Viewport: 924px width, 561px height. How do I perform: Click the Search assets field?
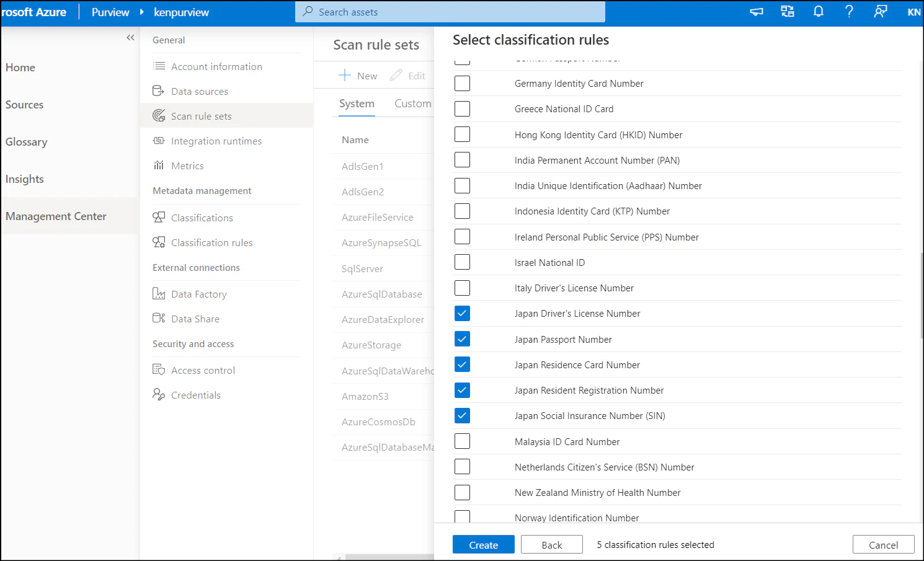pyautogui.click(x=450, y=12)
